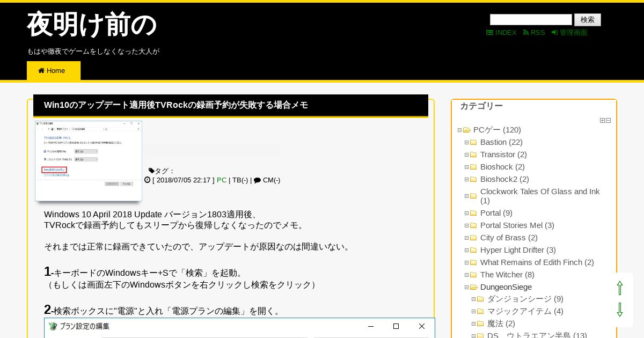Open the Home tab

point(54,71)
